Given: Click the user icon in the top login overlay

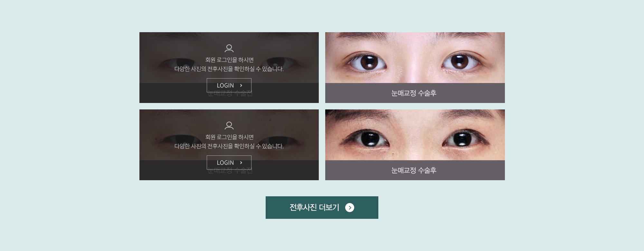Looking at the screenshot, I should 229,48.
